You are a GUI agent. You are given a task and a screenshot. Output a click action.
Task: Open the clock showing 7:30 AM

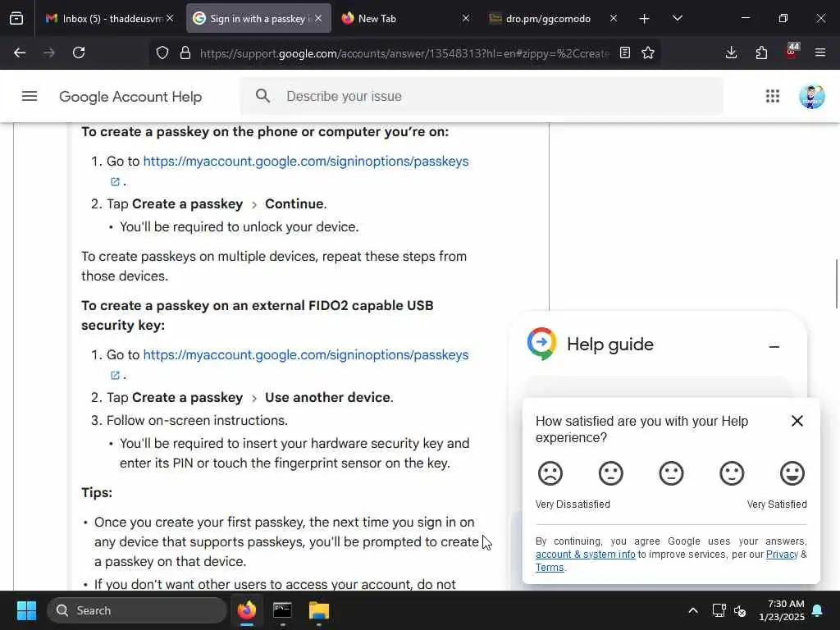click(782, 610)
